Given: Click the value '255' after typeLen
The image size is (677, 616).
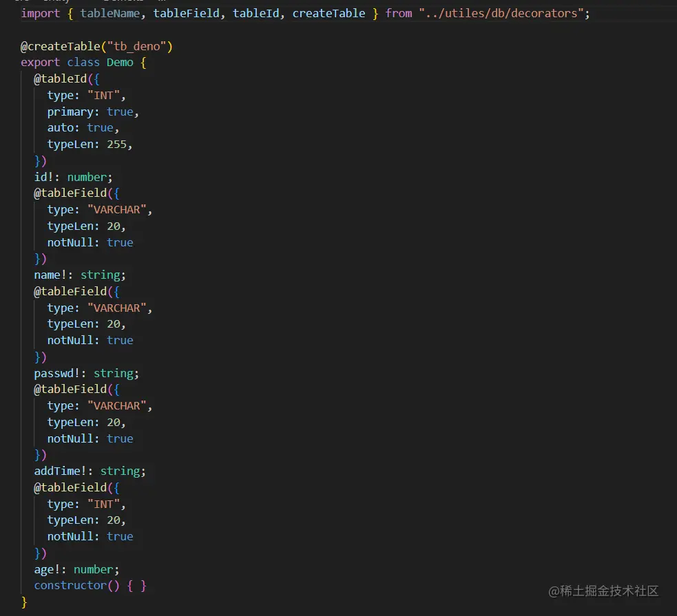Looking at the screenshot, I should coord(116,145).
